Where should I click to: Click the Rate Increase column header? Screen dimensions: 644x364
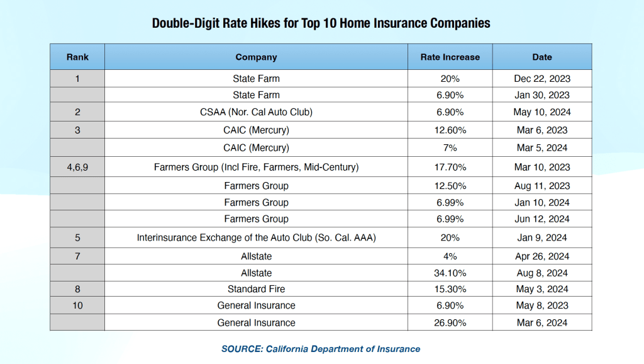click(x=450, y=57)
